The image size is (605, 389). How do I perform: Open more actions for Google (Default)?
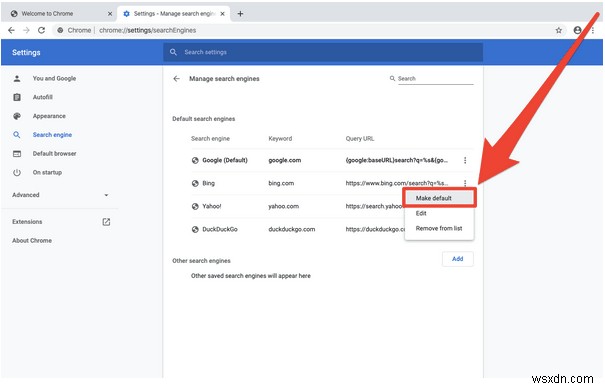465,160
